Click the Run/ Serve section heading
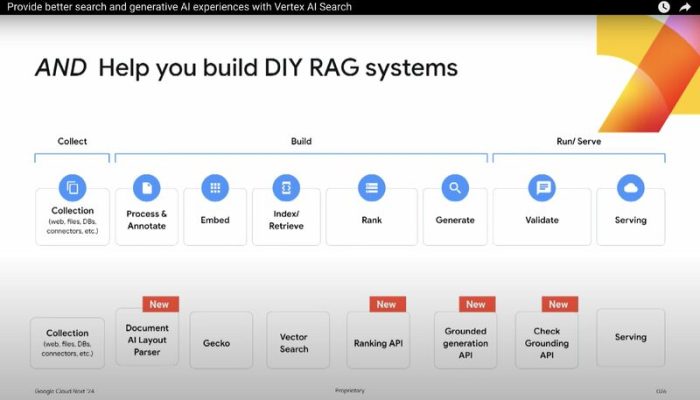700x400 pixels. pos(579,141)
